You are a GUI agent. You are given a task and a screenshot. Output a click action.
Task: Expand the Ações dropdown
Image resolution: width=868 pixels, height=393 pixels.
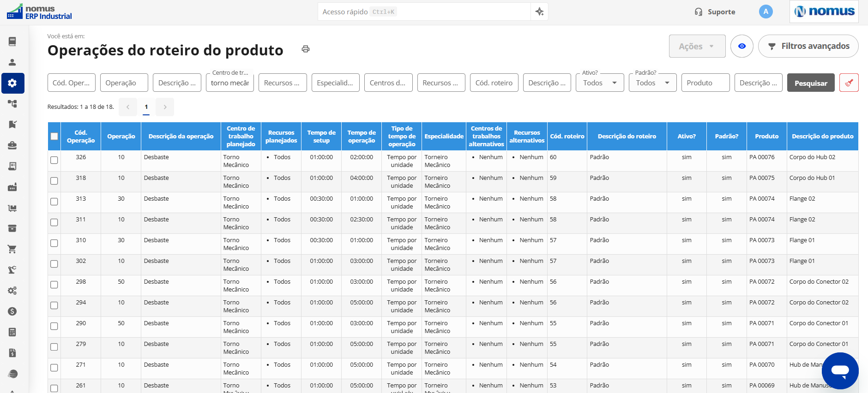pyautogui.click(x=697, y=46)
